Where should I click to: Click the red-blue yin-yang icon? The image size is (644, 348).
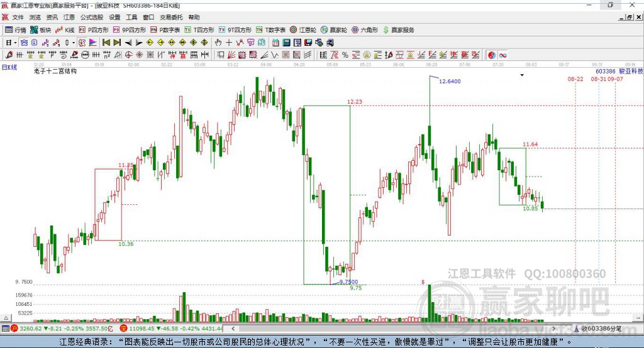pos(492,55)
